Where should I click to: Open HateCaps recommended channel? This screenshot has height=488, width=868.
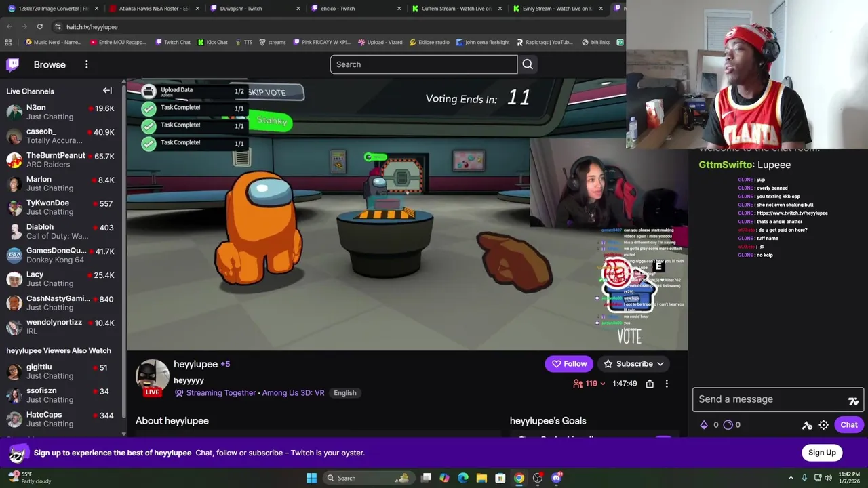61,419
